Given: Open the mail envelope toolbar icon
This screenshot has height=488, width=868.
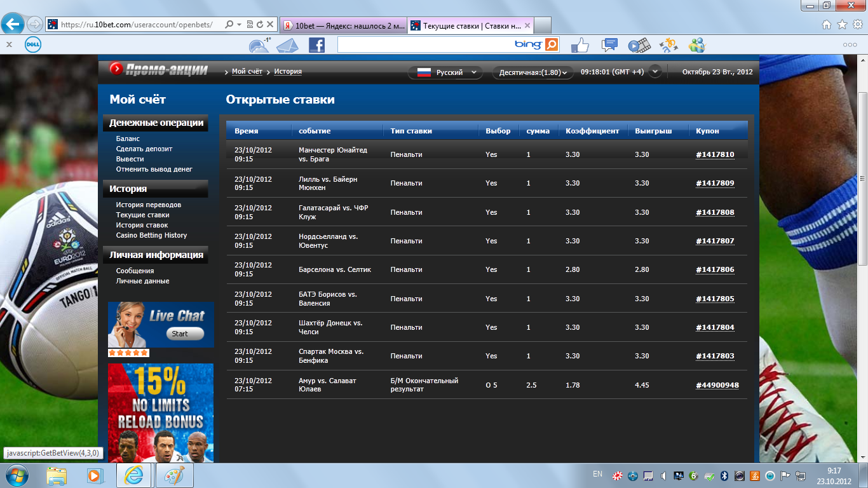Looking at the screenshot, I should (x=287, y=45).
